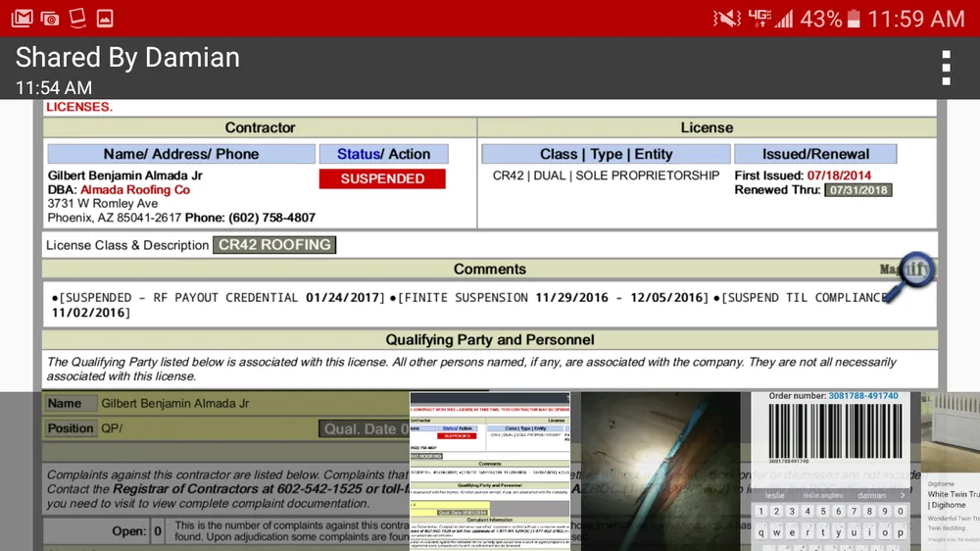Click the Almada Roofing Co link
This screenshot has height=551, width=980.
pyautogui.click(x=135, y=189)
